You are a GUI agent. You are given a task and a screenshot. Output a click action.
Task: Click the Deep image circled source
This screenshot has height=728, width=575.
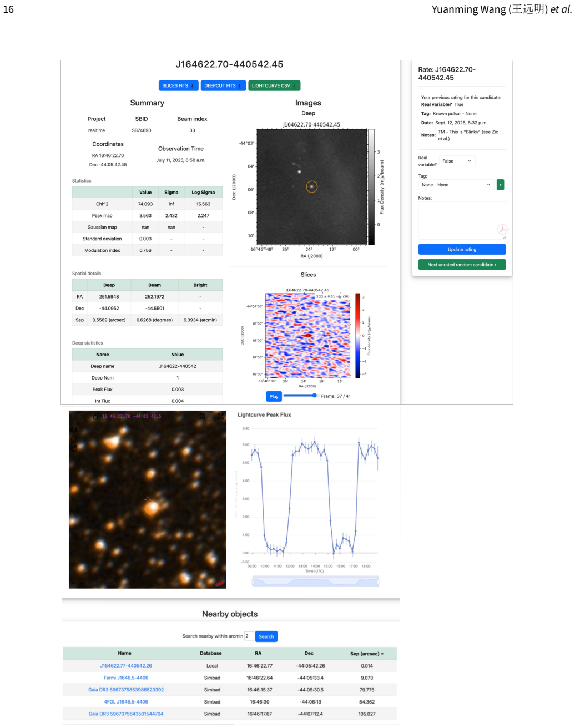[311, 187]
